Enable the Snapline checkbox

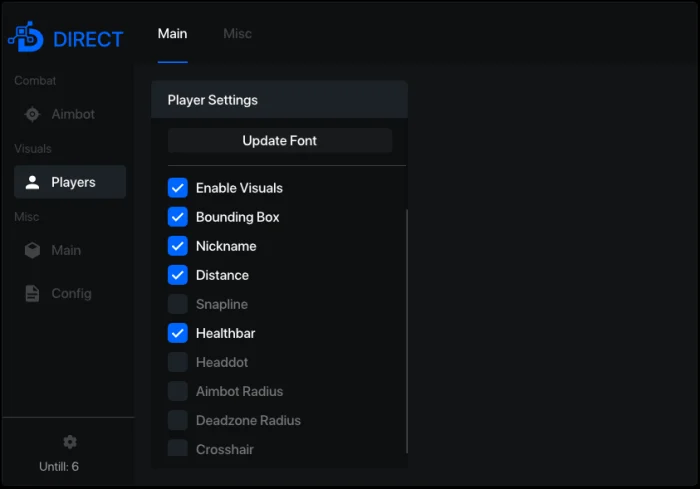pos(178,304)
